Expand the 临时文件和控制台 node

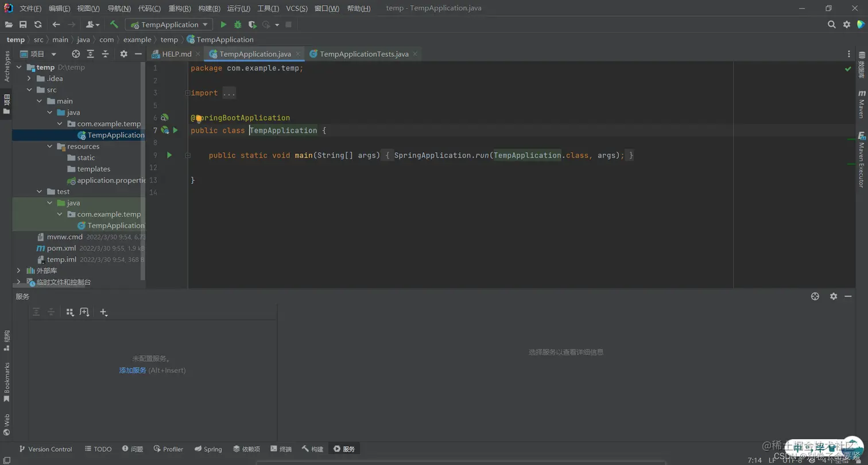click(x=18, y=282)
